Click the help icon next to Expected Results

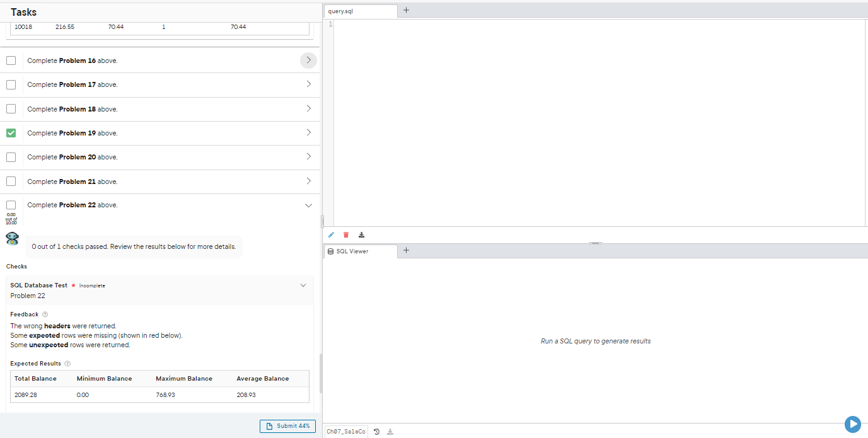pos(67,364)
